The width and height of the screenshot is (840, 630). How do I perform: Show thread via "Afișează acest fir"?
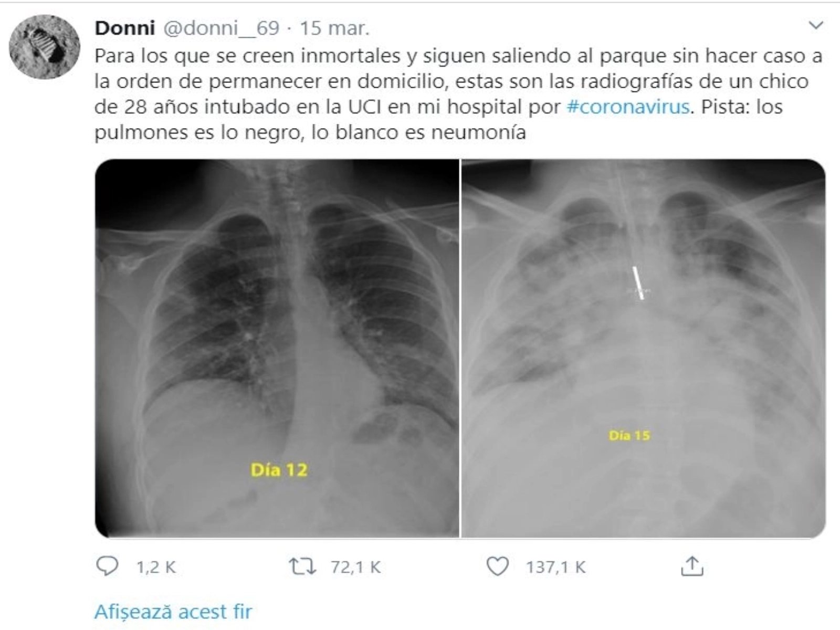[x=173, y=612]
